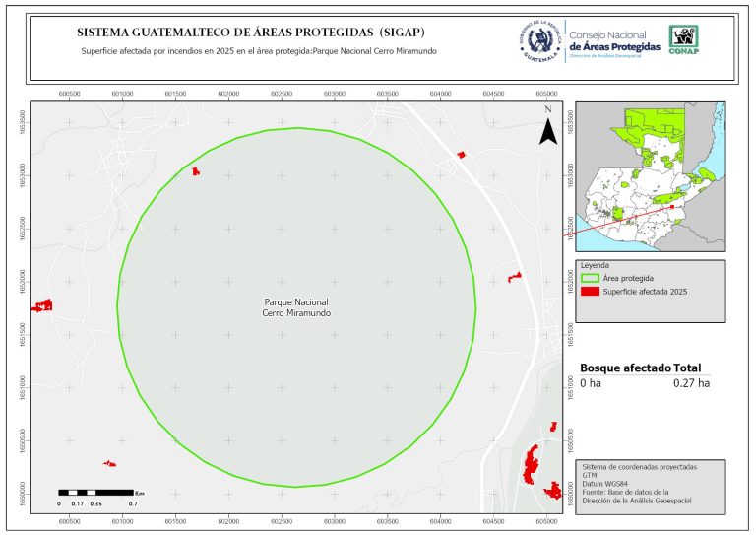
Task: Click the Parque Nacional Cerro Miramundo label
Action: click(x=297, y=306)
